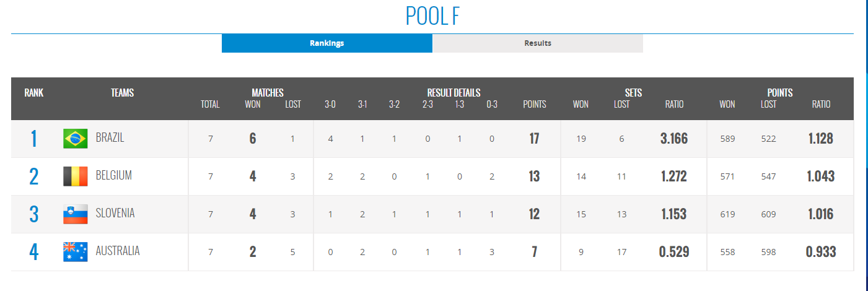Open the Results tab
868x291 pixels.
537,43
